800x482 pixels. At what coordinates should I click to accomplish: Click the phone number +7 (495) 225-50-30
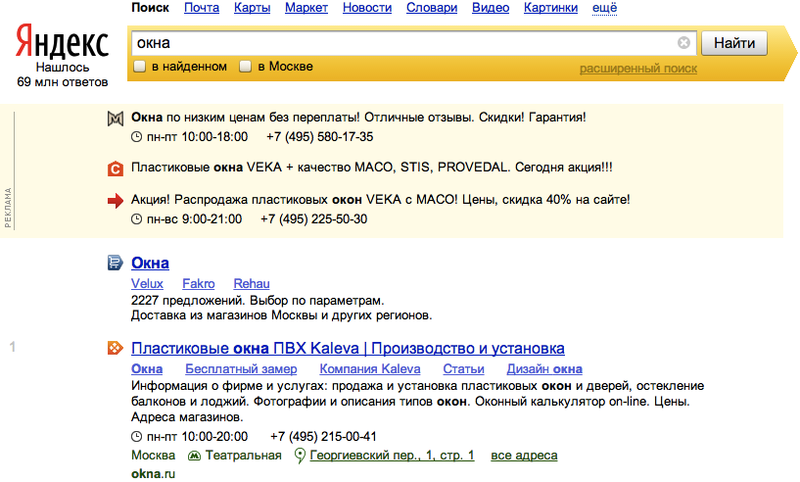[x=314, y=219]
